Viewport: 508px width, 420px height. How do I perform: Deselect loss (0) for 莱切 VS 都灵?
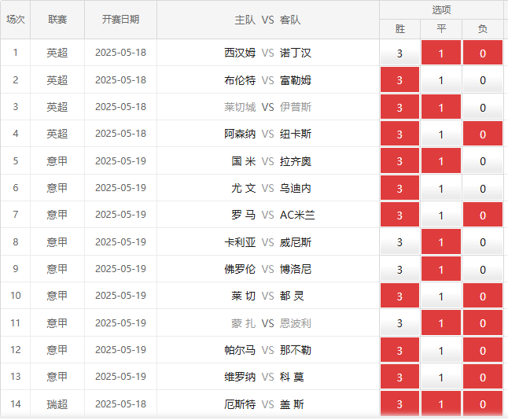483,296
